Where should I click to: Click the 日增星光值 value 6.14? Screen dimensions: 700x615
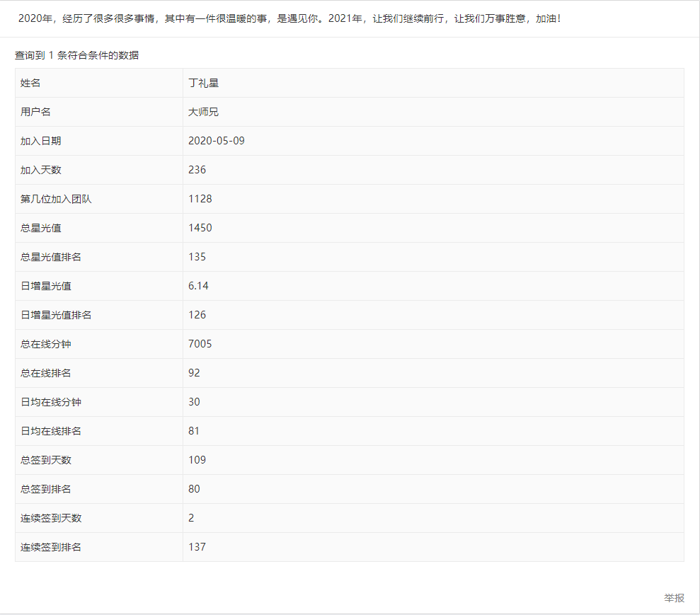click(198, 286)
